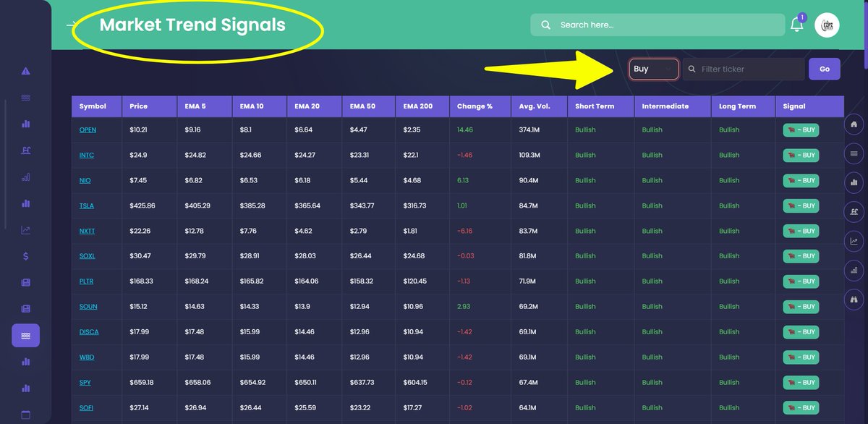Open the NXTT ticker link

[x=87, y=232]
